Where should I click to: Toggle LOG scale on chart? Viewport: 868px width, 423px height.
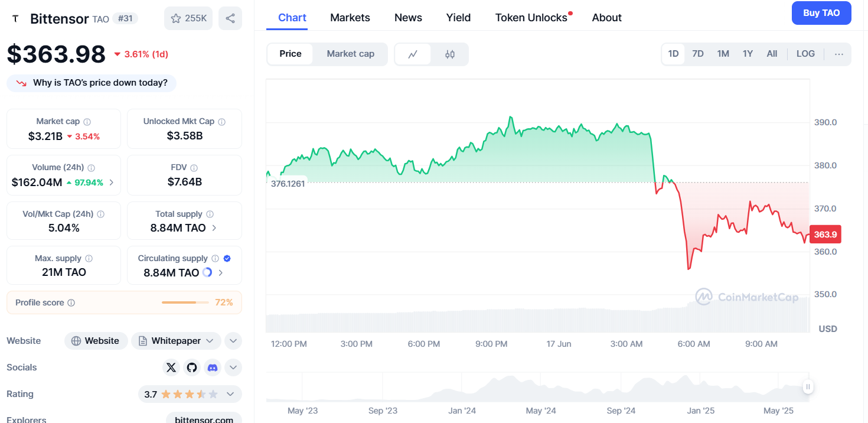[x=805, y=54]
